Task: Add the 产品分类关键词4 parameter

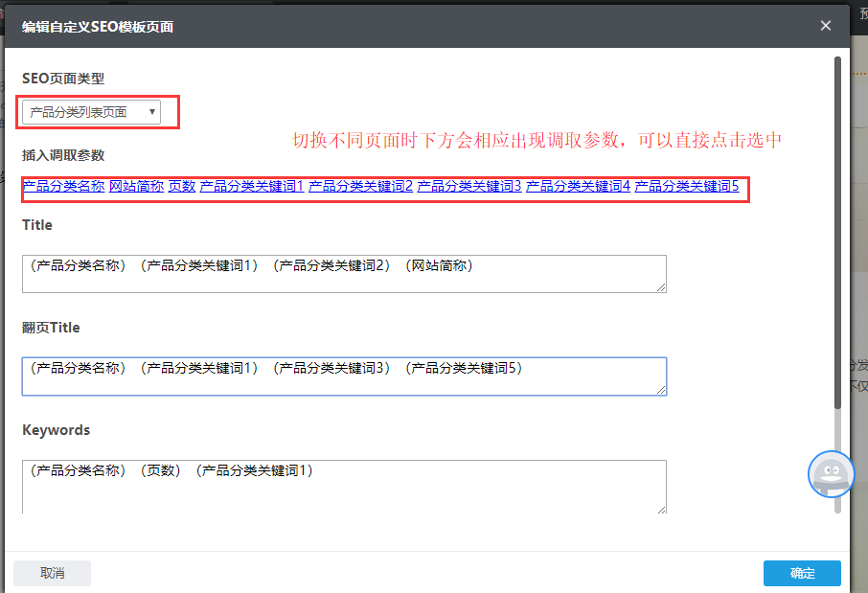Action: 578,187
